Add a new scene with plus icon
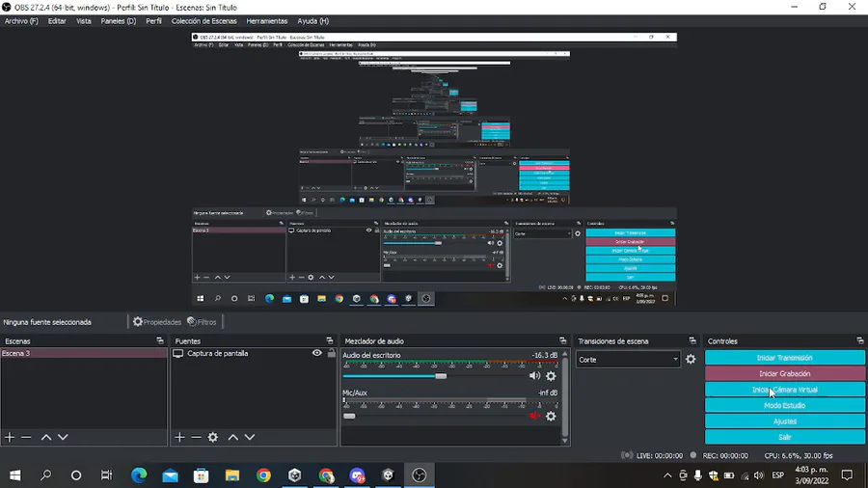This screenshot has height=488, width=868. (10, 437)
